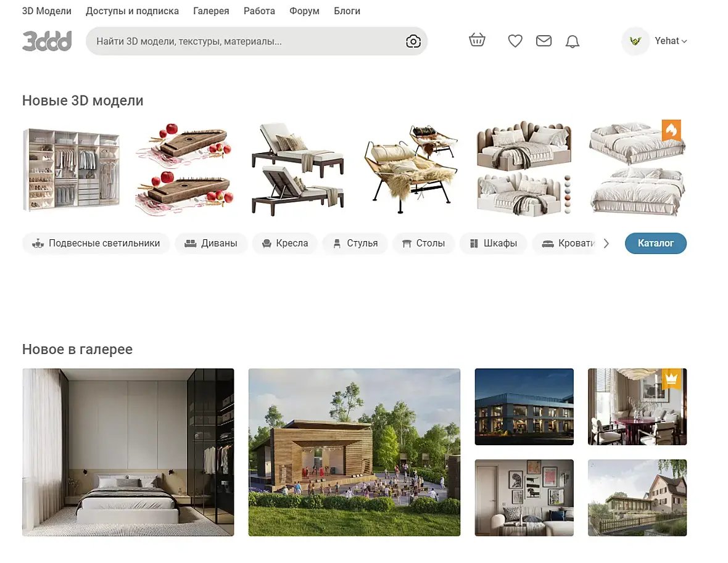The height and width of the screenshot is (563, 728).
Task: Open favorites via the heart icon
Action: pos(515,41)
